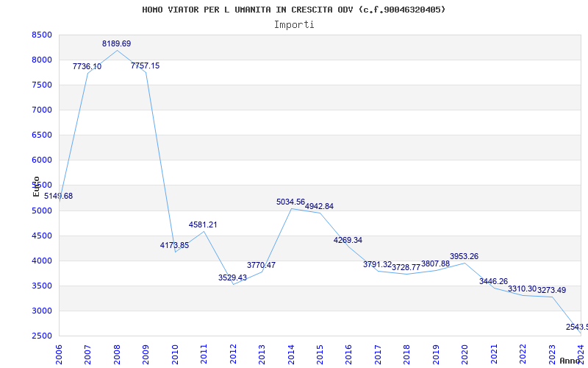Click the x-axis year 2014

click(x=291, y=355)
